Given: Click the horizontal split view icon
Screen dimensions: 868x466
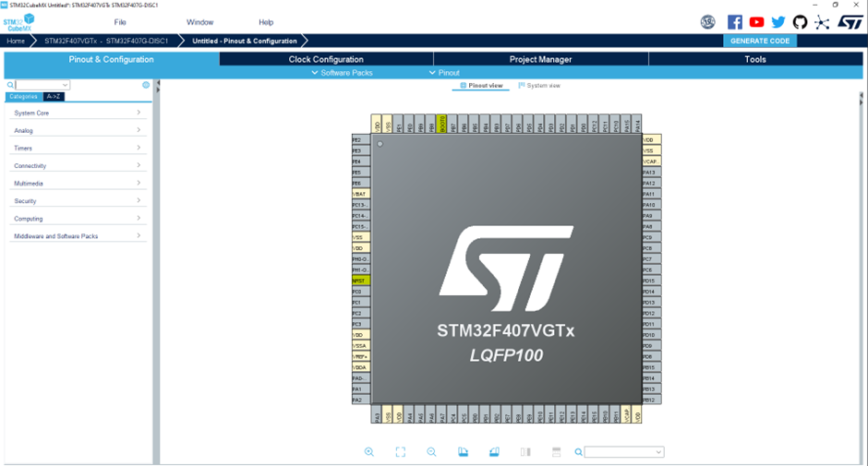Looking at the screenshot, I should click(x=556, y=452).
